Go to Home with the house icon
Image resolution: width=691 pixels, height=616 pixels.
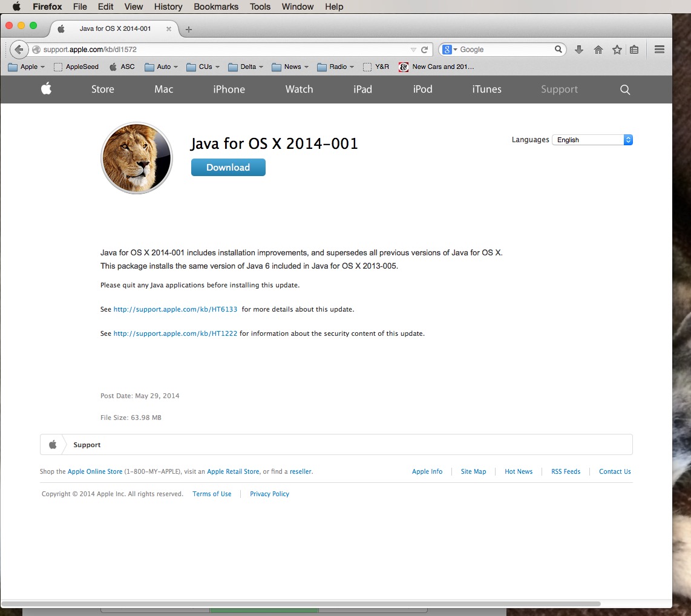pos(598,50)
